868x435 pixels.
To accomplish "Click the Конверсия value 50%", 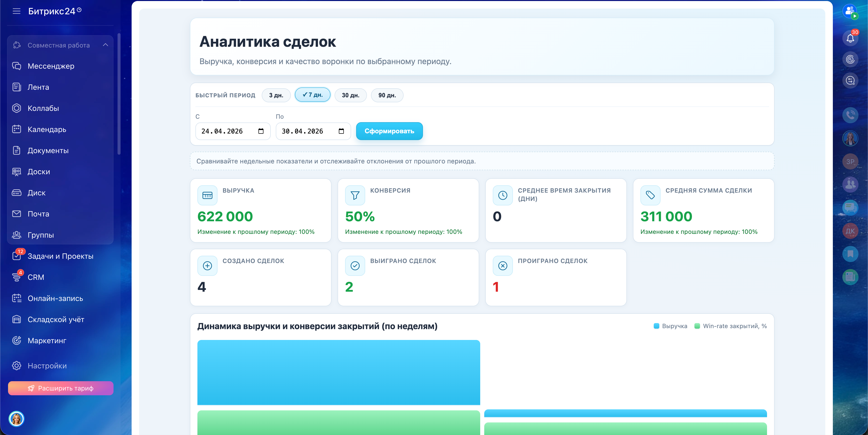I will click(360, 216).
